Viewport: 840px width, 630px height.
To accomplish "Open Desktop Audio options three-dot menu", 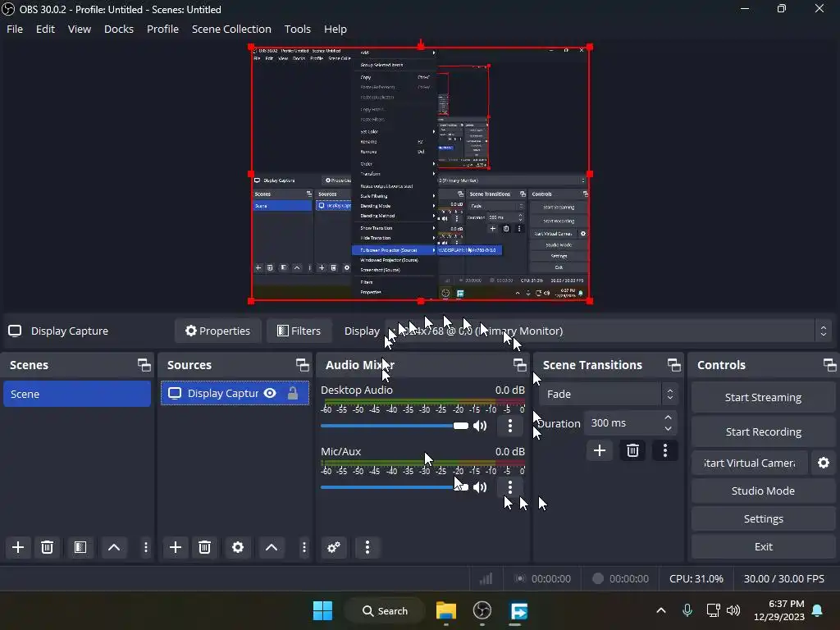I will [510, 426].
